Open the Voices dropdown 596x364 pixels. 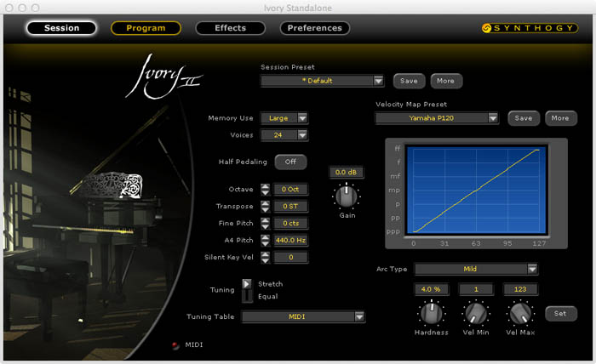284,134
